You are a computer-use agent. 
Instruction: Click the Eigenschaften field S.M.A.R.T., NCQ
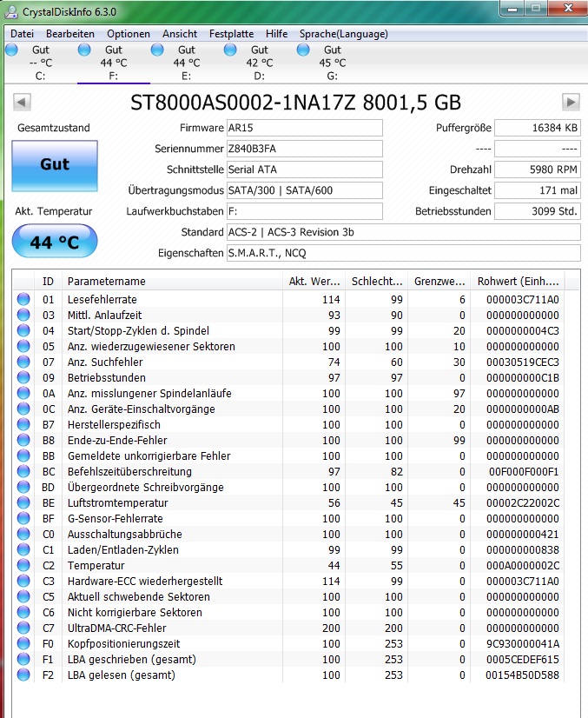pos(404,253)
